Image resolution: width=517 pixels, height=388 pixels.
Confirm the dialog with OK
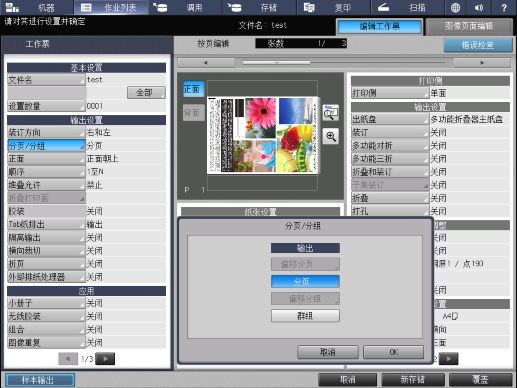(x=394, y=352)
